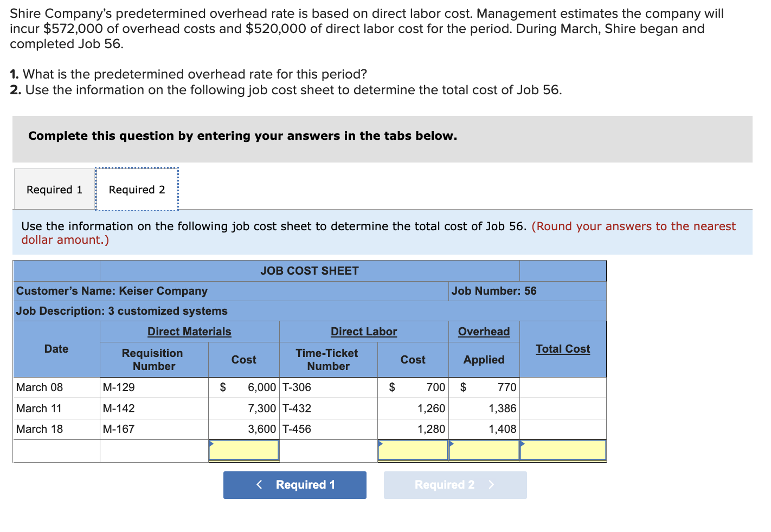Click the red rounding instruction text
771x532 pixels.
tap(378, 233)
